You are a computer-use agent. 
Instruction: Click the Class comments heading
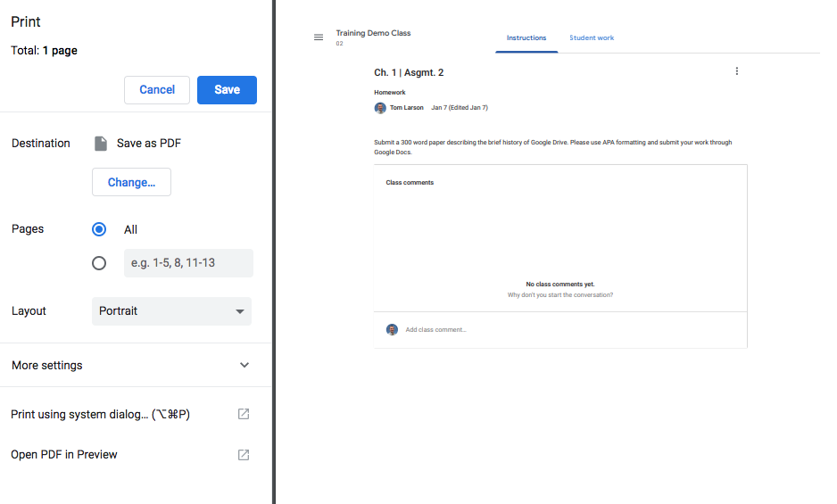tap(410, 183)
